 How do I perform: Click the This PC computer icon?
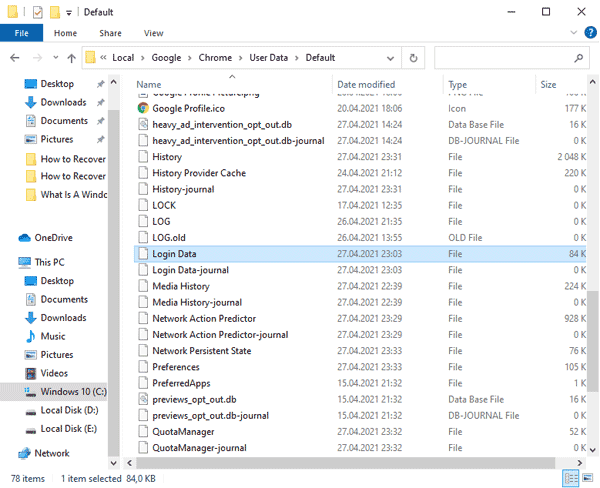24,262
